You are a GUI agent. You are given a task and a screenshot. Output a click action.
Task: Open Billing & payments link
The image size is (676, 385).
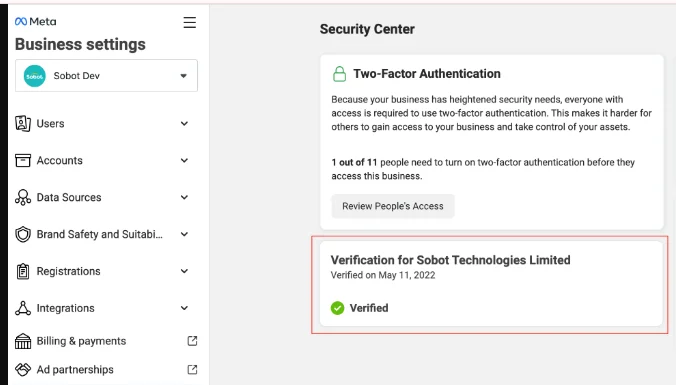81,341
